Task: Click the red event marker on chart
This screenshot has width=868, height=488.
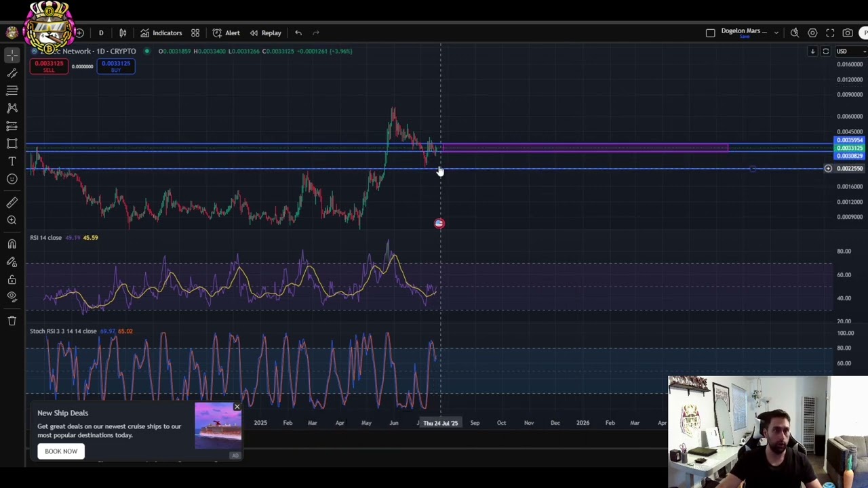Action: click(x=439, y=223)
